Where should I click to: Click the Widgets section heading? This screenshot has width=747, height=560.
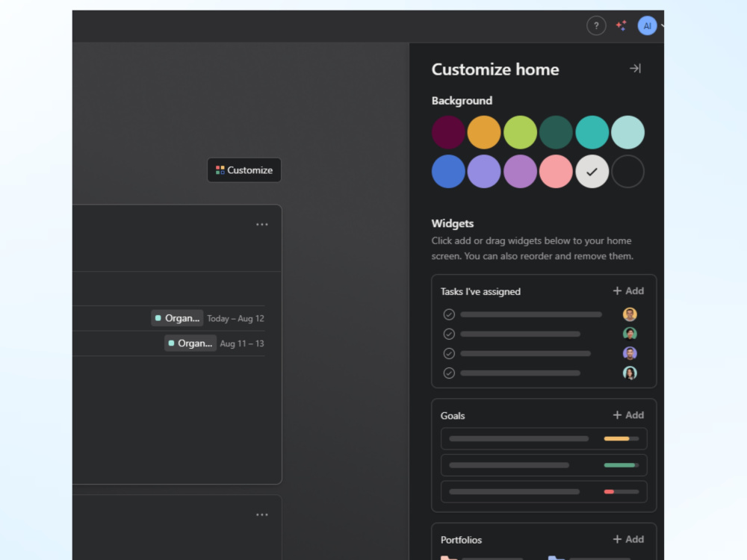click(453, 223)
